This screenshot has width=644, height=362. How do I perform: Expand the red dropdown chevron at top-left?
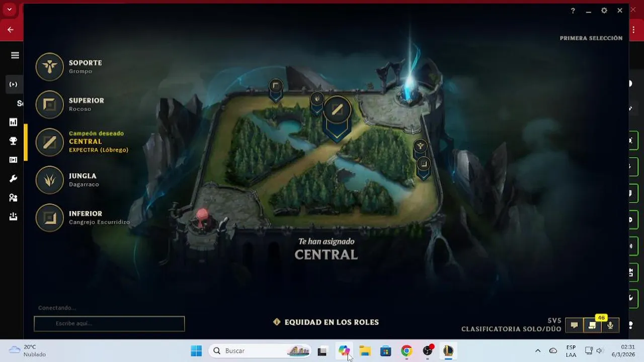pyautogui.click(x=9, y=10)
